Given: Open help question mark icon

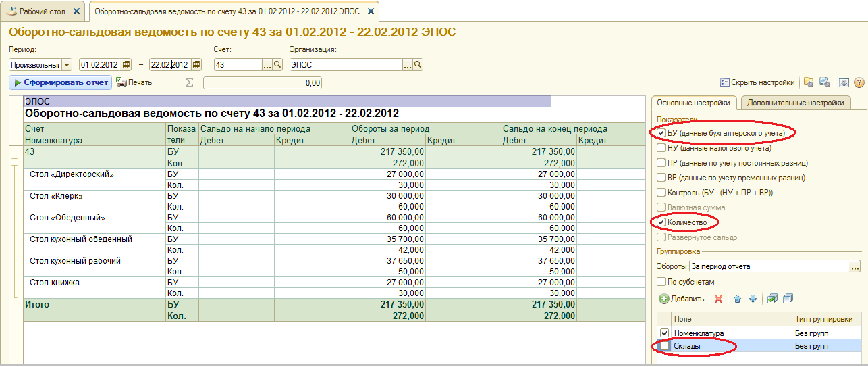Looking at the screenshot, I should (x=859, y=82).
